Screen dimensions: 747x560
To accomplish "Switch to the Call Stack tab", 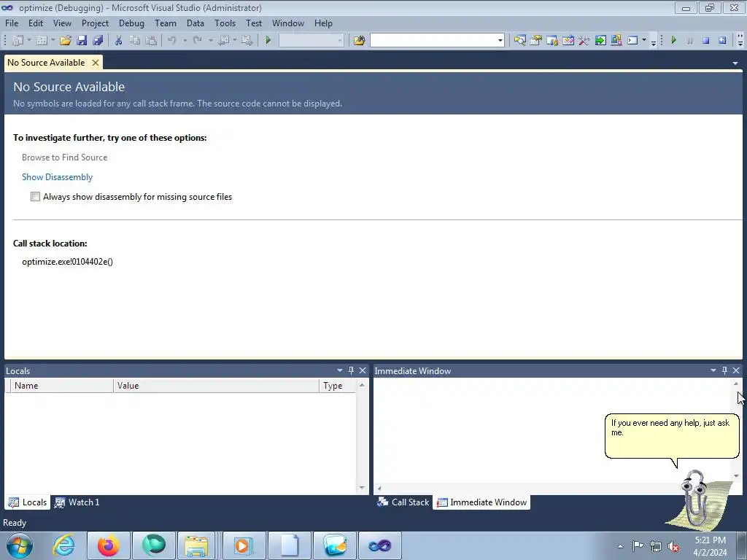I will (403, 502).
